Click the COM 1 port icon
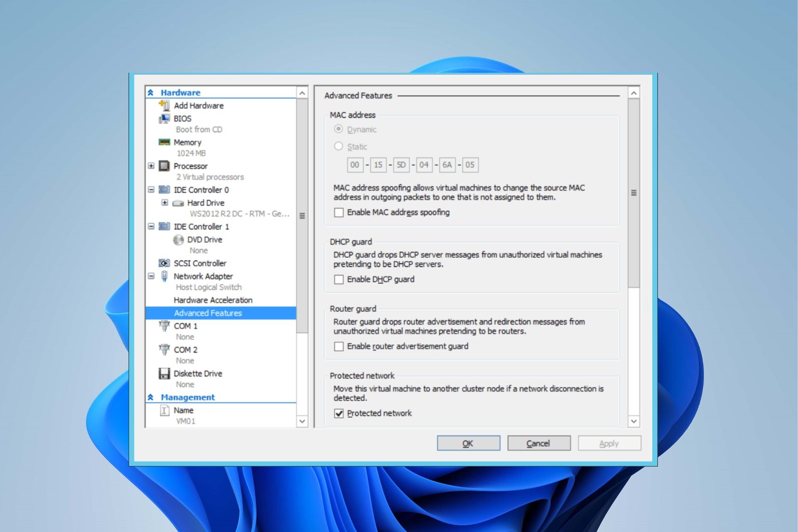 164,326
